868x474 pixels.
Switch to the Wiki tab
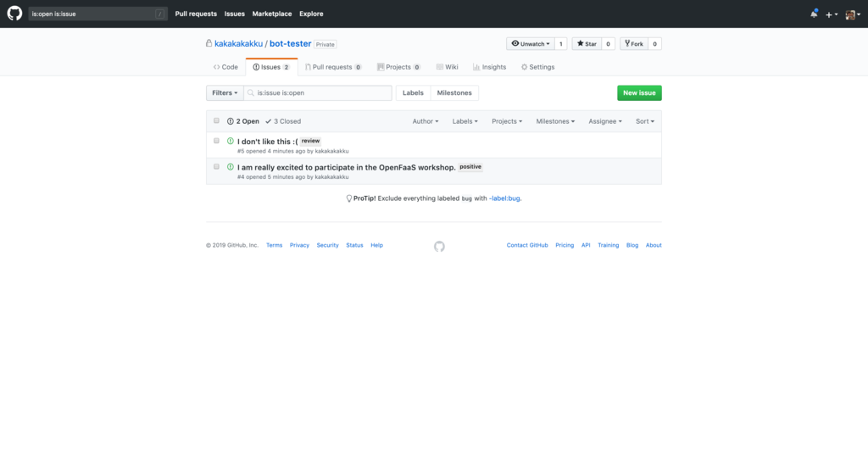[448, 67]
